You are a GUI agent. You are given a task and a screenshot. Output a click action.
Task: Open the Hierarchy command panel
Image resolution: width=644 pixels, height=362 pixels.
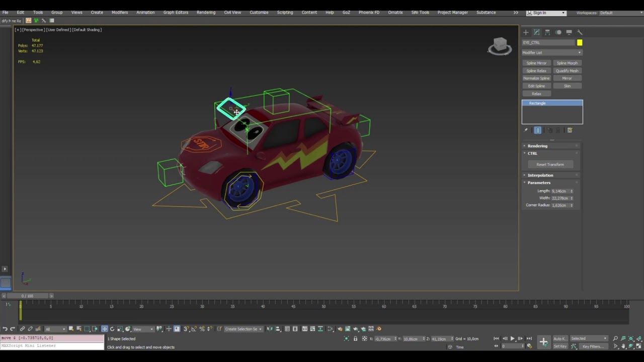point(547,32)
